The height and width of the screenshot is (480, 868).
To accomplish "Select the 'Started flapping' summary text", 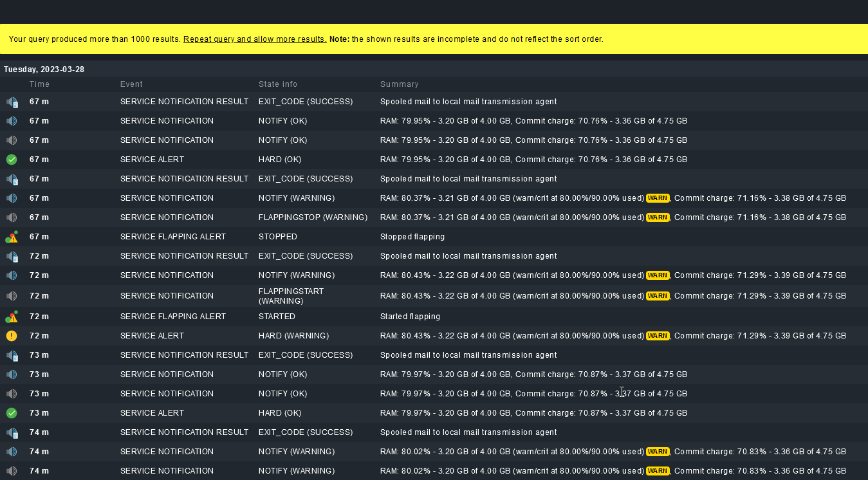I will pyautogui.click(x=410, y=317).
